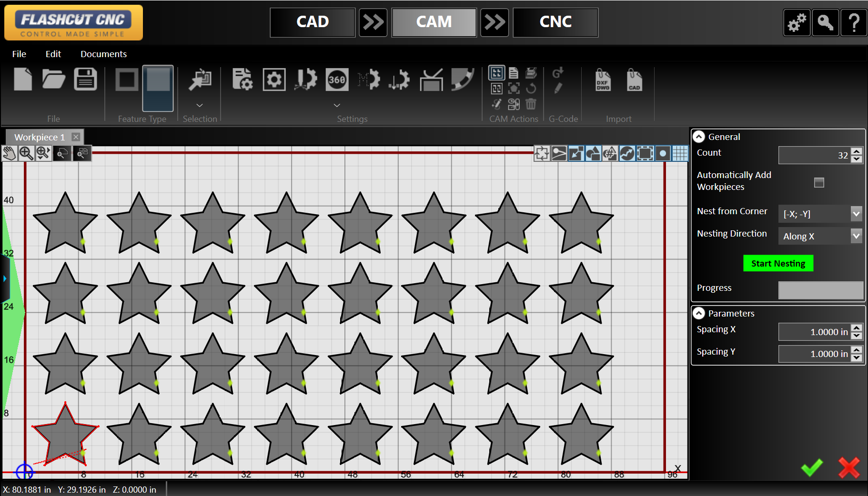
Task: Select the pan hand tool above the workpiece
Action: 9,153
